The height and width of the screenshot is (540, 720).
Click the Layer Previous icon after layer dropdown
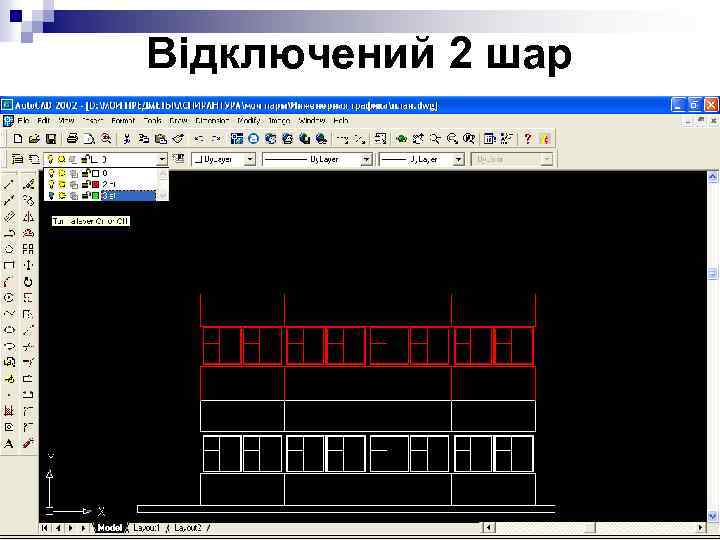[x=178, y=159]
